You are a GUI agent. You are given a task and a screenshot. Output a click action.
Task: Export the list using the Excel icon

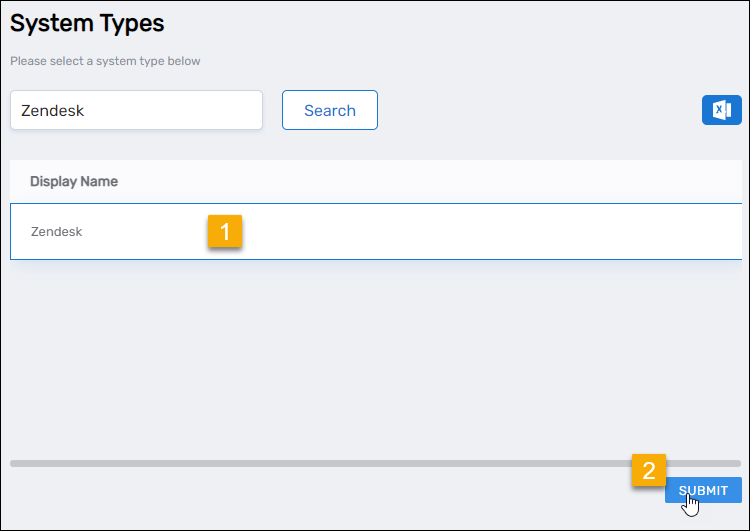(721, 110)
